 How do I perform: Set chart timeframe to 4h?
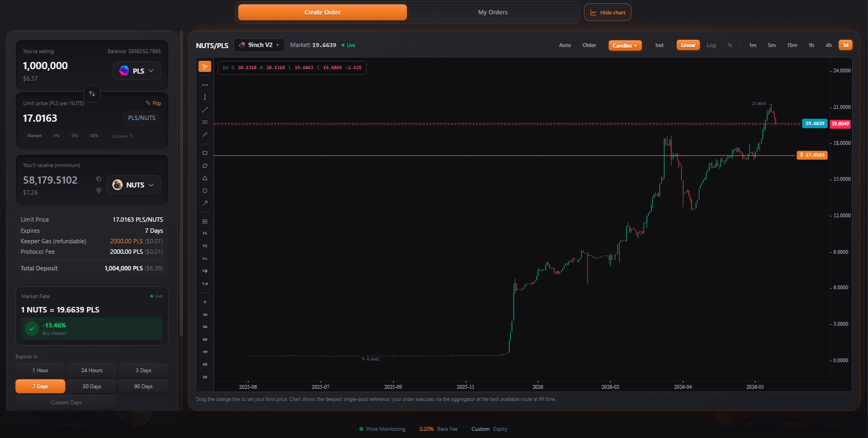click(829, 45)
